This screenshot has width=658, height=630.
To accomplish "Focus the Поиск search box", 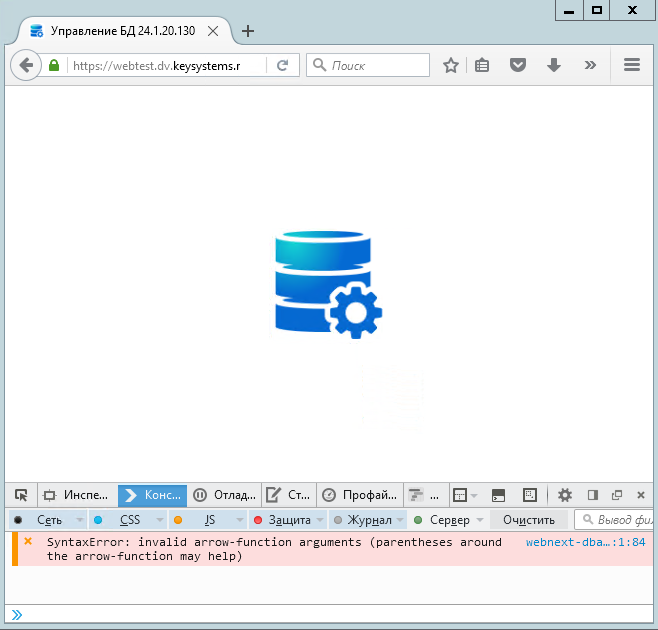I will coord(368,65).
